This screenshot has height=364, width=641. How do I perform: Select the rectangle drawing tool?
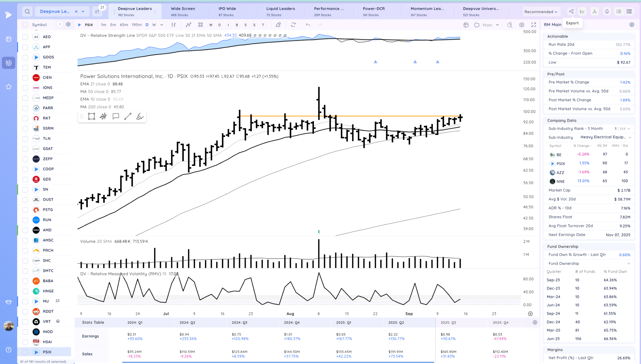pos(91,116)
